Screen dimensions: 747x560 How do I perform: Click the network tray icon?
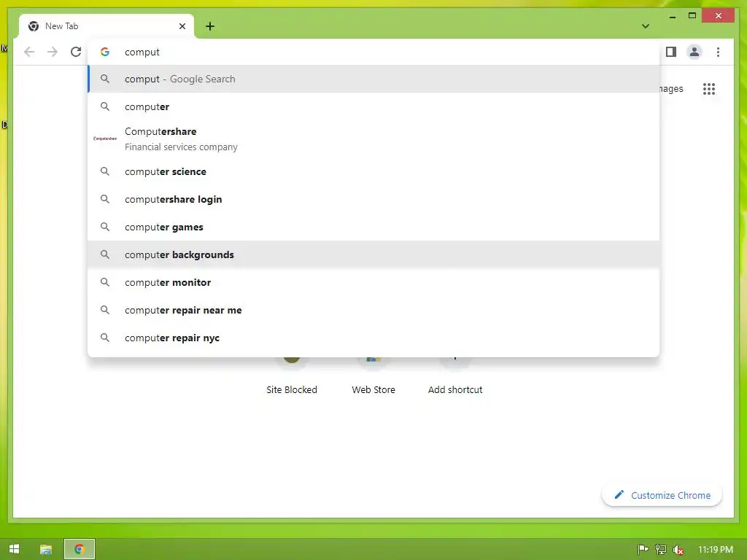pos(661,550)
